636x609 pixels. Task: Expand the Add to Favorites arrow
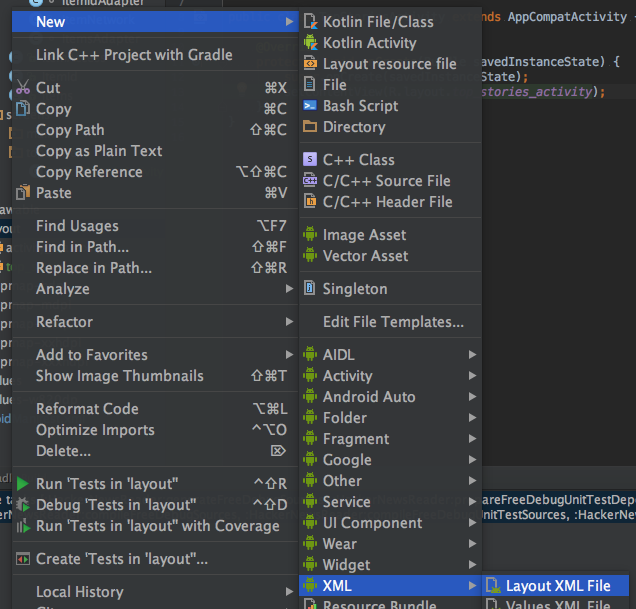(x=289, y=355)
